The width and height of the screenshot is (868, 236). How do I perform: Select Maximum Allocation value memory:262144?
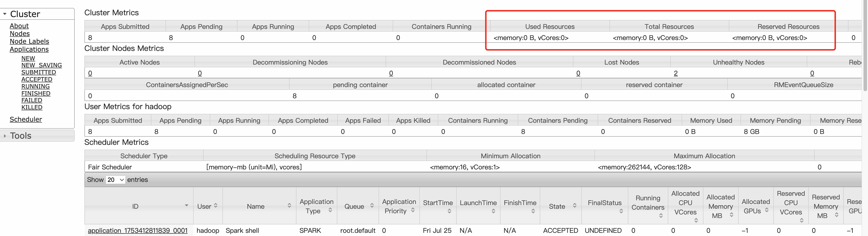tap(644, 167)
